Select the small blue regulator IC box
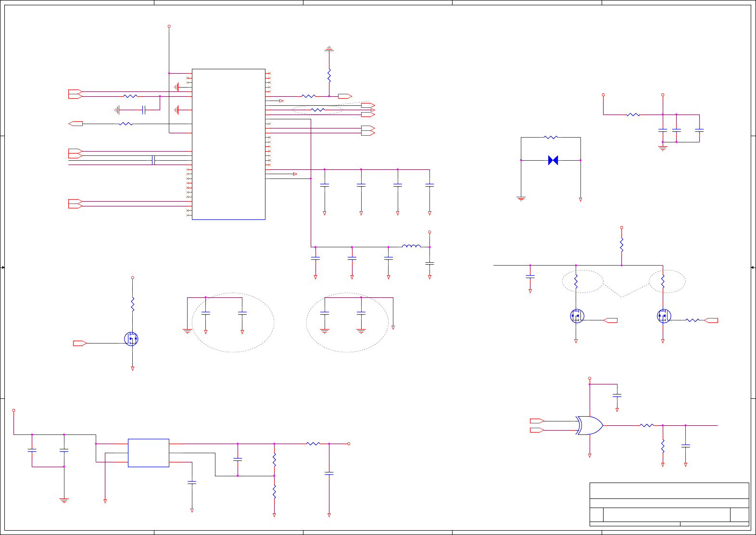The width and height of the screenshot is (756, 535). coord(149,453)
